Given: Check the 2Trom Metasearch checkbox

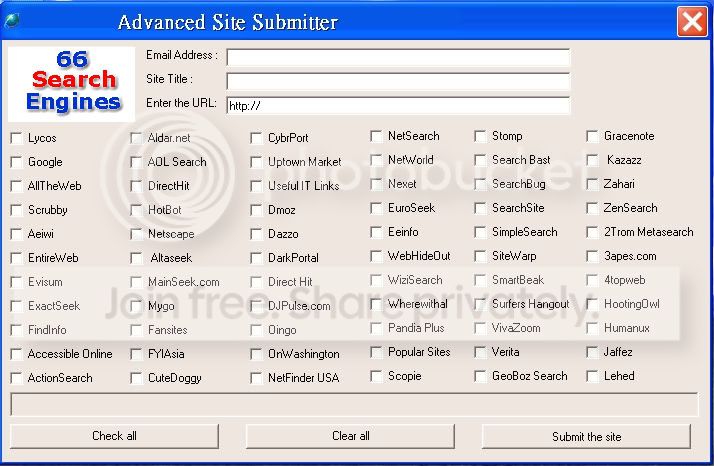Looking at the screenshot, I should pyautogui.click(x=592, y=232).
